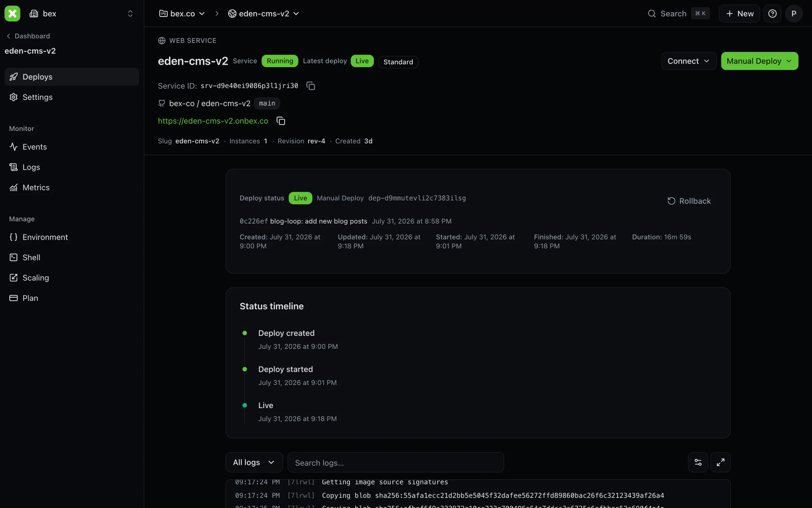View Metrics in the sidebar
812x508 pixels.
coord(72,188)
